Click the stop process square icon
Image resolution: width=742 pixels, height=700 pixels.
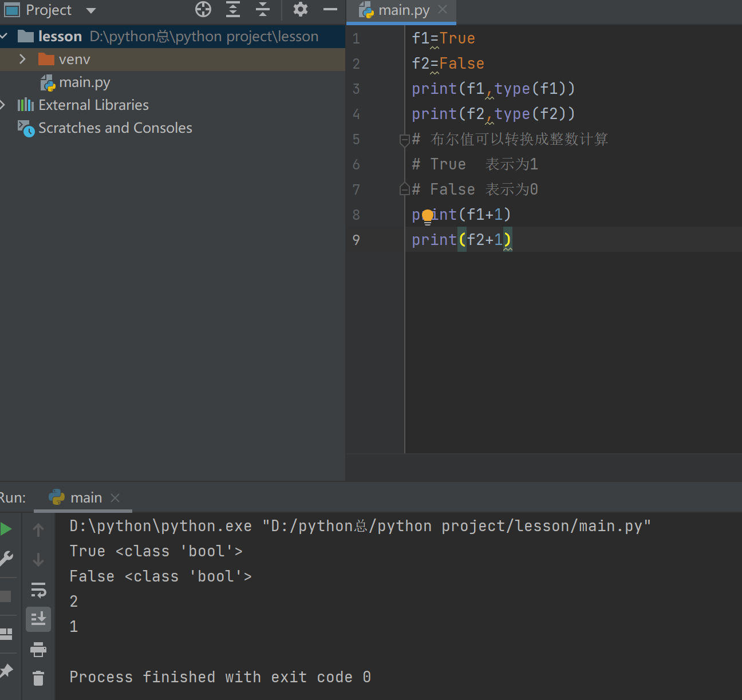pos(6,596)
